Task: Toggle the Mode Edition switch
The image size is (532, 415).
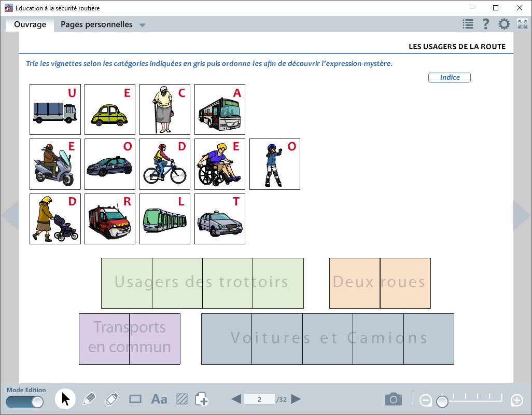Action: [x=25, y=402]
